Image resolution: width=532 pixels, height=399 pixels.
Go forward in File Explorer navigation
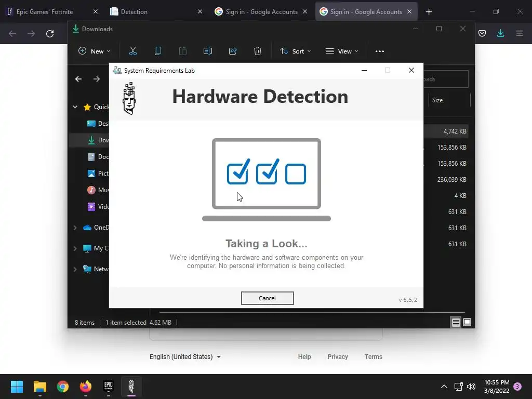point(97,79)
